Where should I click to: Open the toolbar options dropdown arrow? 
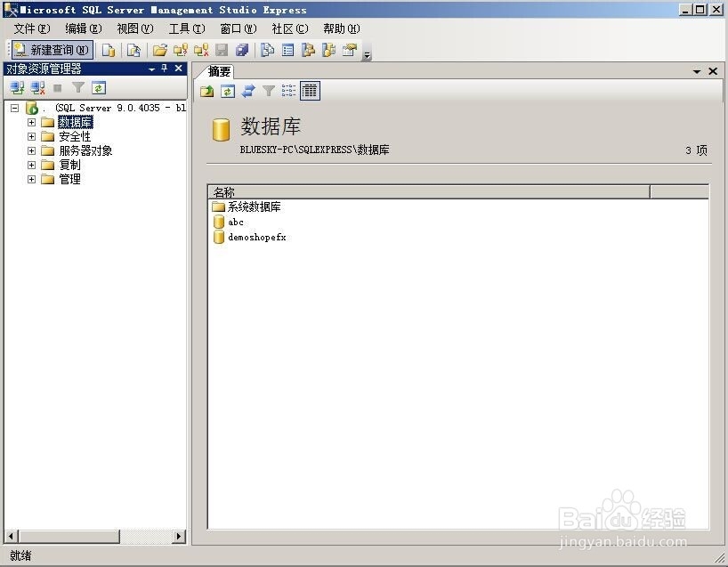[x=367, y=55]
